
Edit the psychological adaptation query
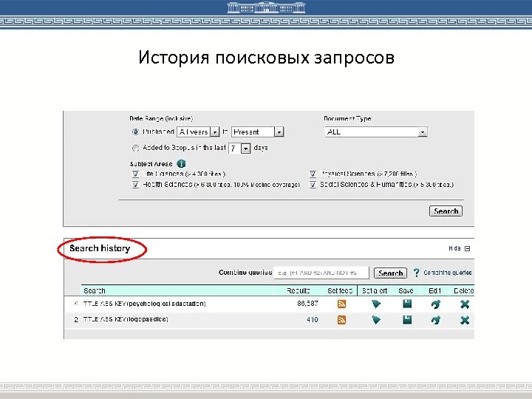point(436,304)
